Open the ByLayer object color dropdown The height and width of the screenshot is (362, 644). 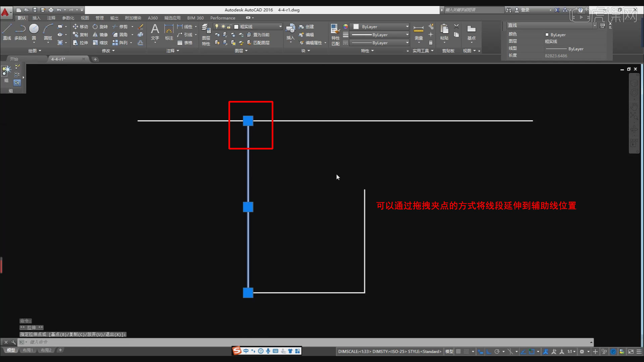[407, 26]
